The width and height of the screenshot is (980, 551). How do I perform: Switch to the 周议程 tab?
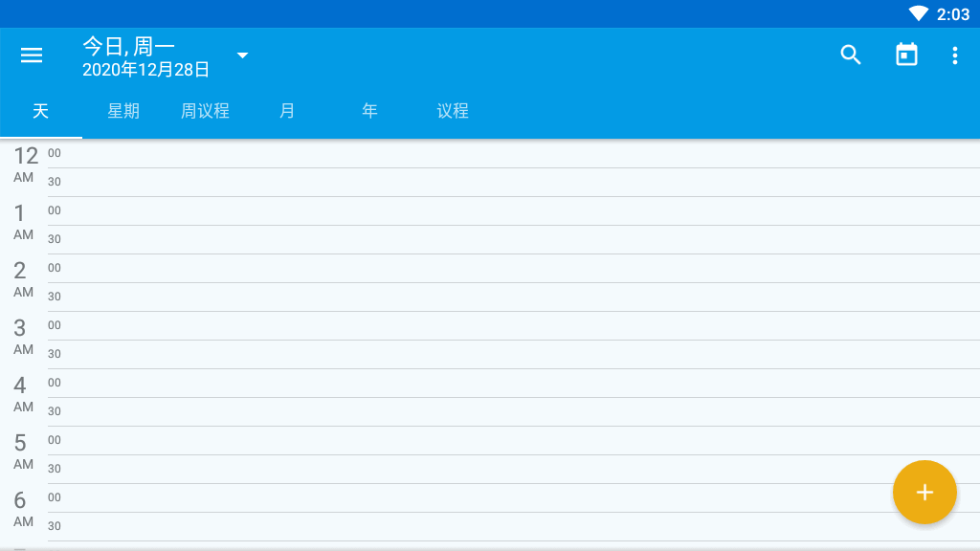pyautogui.click(x=205, y=111)
